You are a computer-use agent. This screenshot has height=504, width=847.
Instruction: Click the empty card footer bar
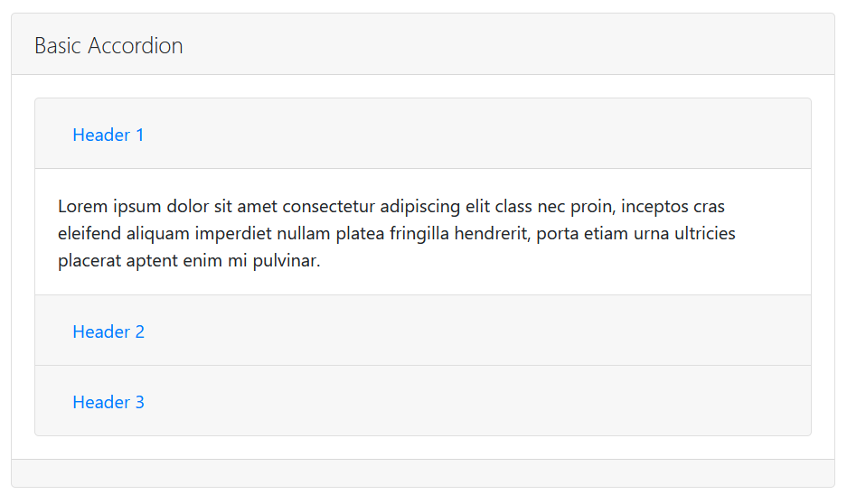coord(423,473)
